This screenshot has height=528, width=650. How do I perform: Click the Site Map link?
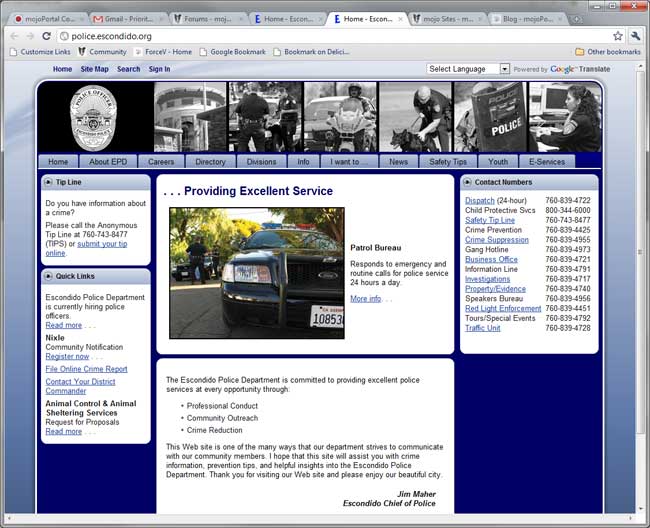94,69
